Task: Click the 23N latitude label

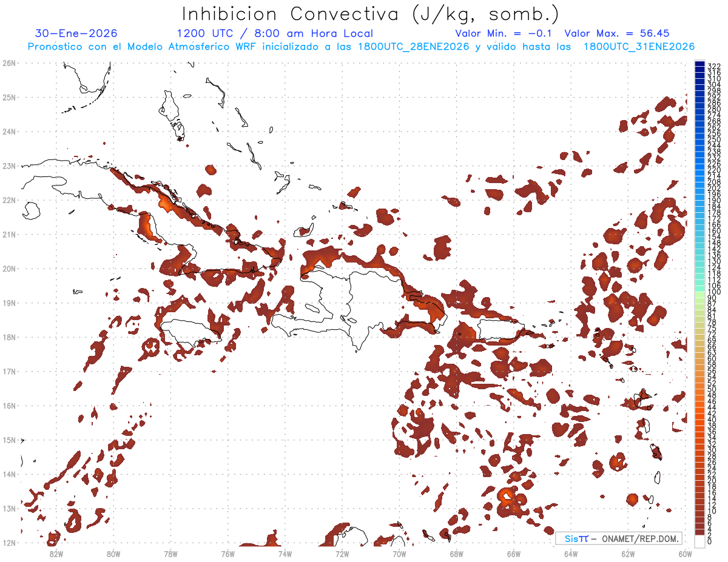Action: coord(9,166)
